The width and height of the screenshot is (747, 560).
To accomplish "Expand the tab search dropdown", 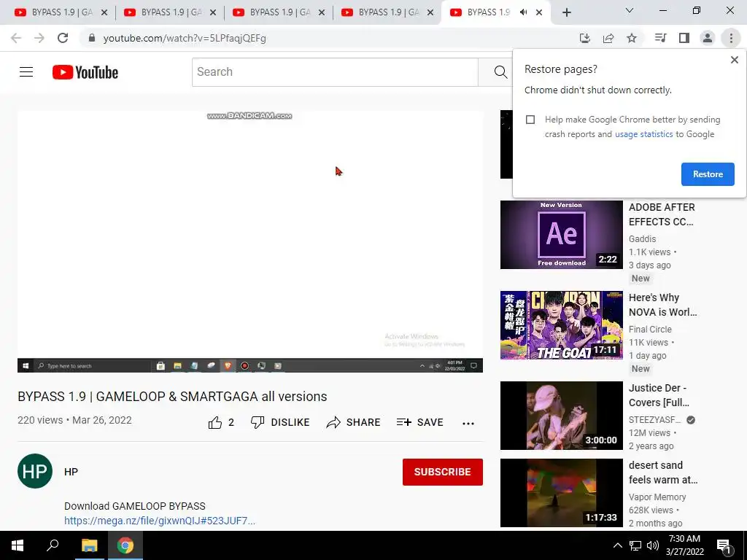I will click(x=630, y=10).
